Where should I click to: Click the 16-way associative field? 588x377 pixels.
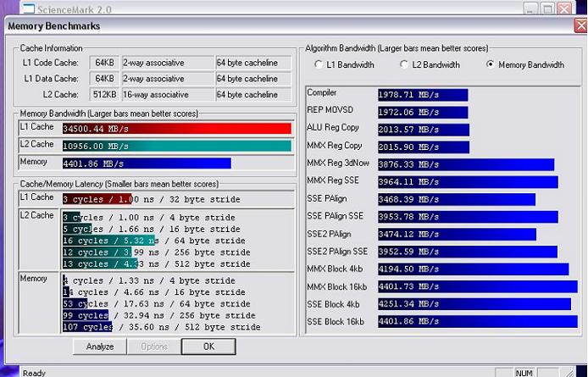coord(168,95)
